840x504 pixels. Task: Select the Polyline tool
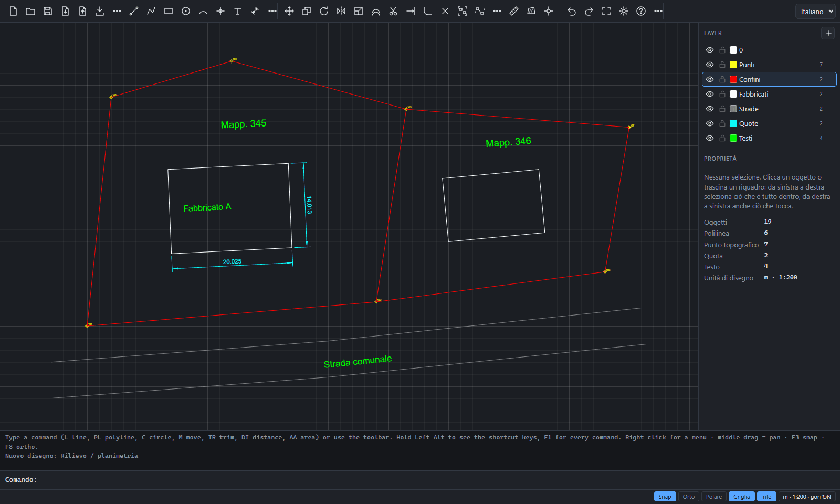[x=151, y=11]
